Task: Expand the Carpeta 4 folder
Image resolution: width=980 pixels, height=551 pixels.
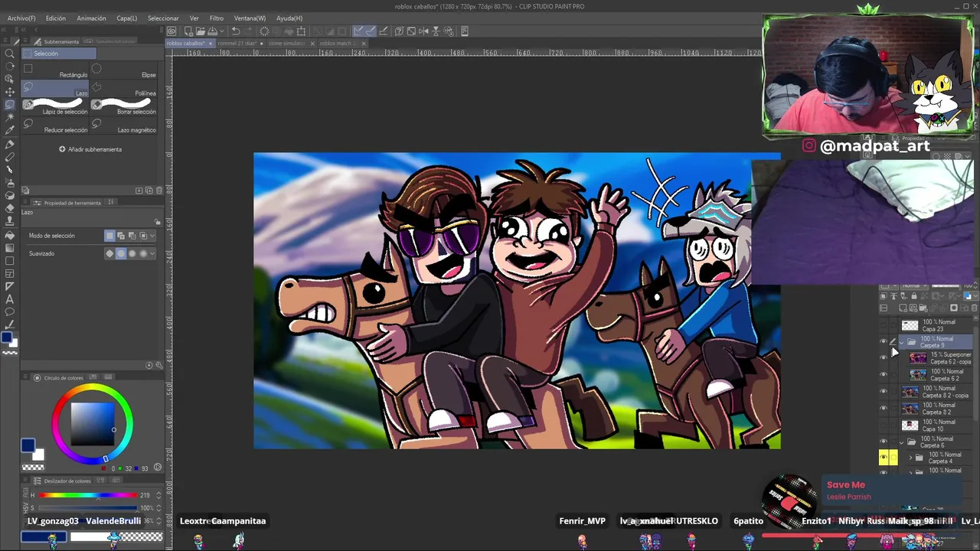Action: (910, 458)
